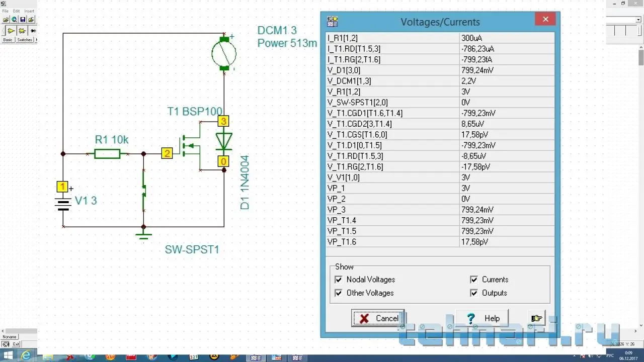This screenshot has width=644, height=362.
Task: Select the first yellow amplifier component icon
Action: (x=11, y=31)
